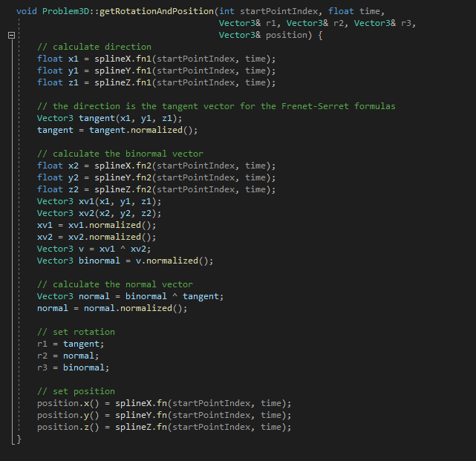Click the comment '// calculate direction'
The height and width of the screenshot is (461, 476).
[94, 47]
